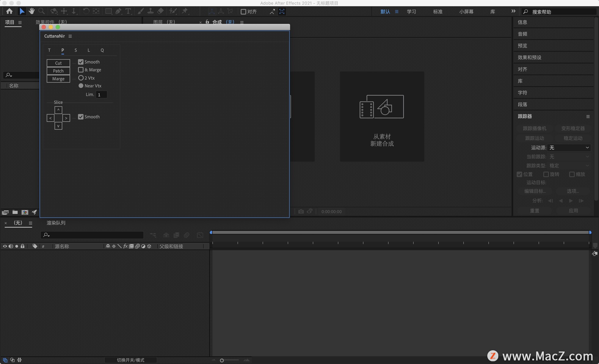This screenshot has height=364, width=599.
Task: Switch to the S tab in CuttanaNir
Action: click(x=75, y=50)
